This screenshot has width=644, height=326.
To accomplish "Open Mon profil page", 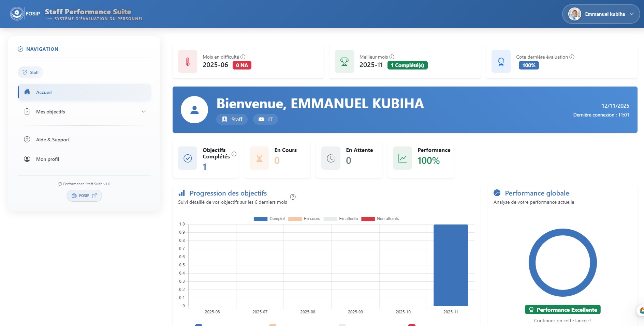I will click(x=84, y=159).
